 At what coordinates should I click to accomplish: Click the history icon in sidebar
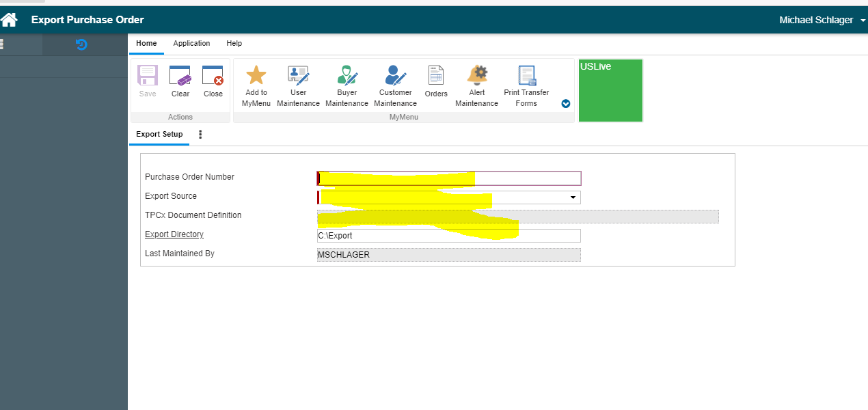point(81,45)
